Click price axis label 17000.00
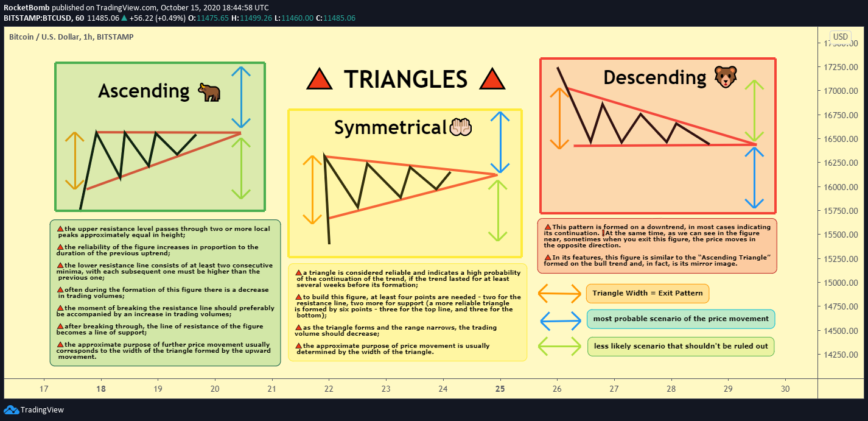 [x=842, y=91]
